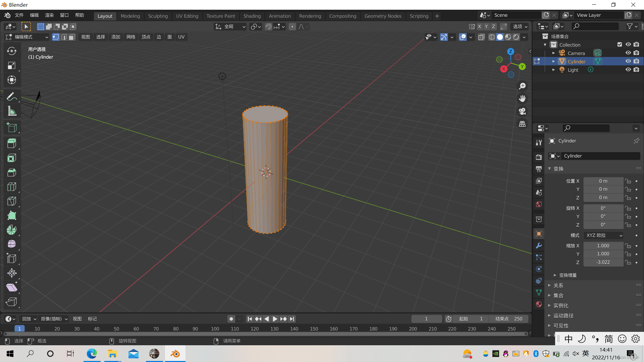The height and width of the screenshot is (362, 644).
Task: Uncheck the Collection exclude checkbox
Action: click(x=620, y=45)
